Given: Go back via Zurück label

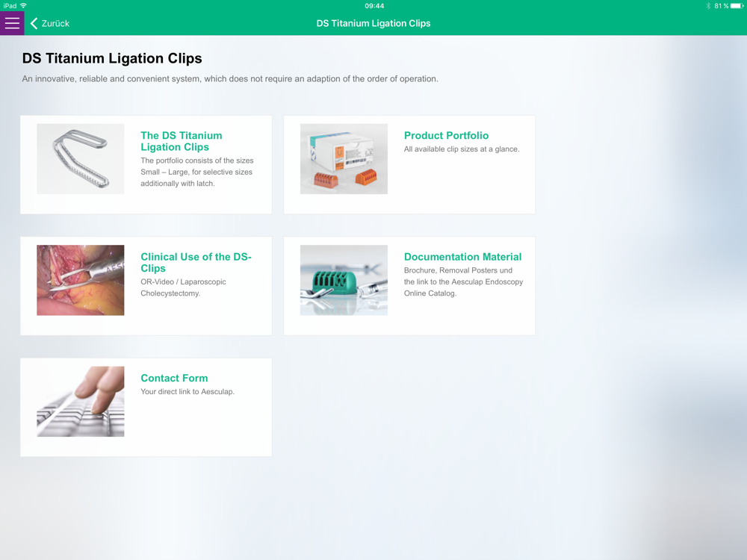Looking at the screenshot, I should pos(55,23).
